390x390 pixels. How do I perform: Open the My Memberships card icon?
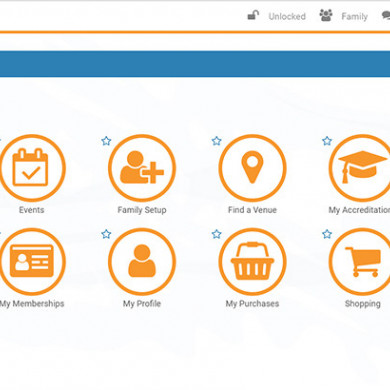coord(32,261)
